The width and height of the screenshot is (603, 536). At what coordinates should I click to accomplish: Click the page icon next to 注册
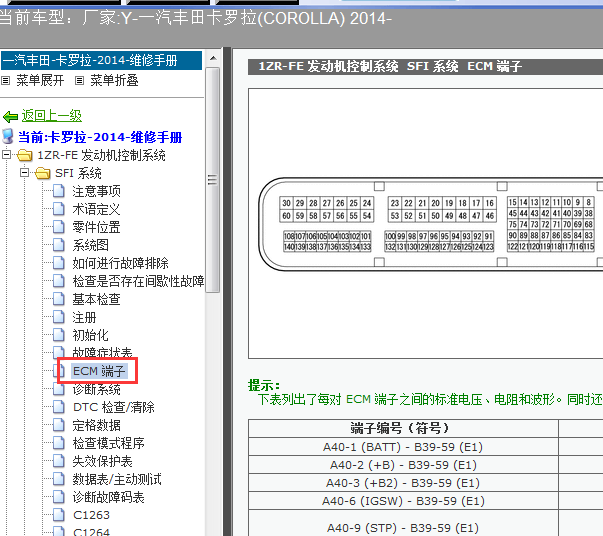tap(58, 317)
